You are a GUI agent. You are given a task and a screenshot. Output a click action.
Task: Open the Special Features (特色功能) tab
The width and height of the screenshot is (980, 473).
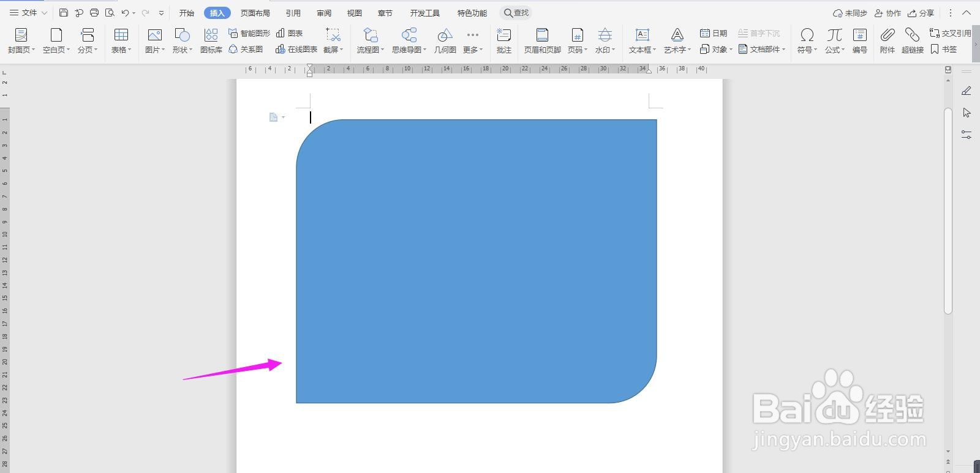472,13
